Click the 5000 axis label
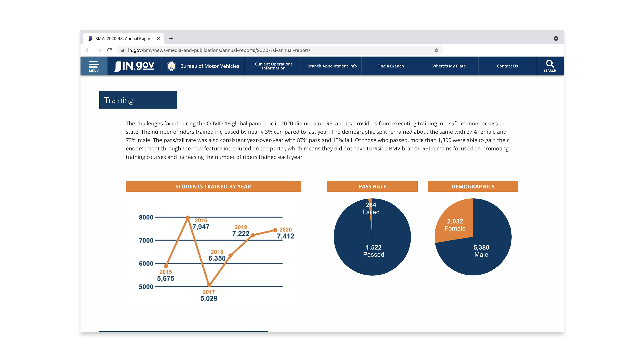Viewport: 644px width, 362px height. tap(146, 287)
